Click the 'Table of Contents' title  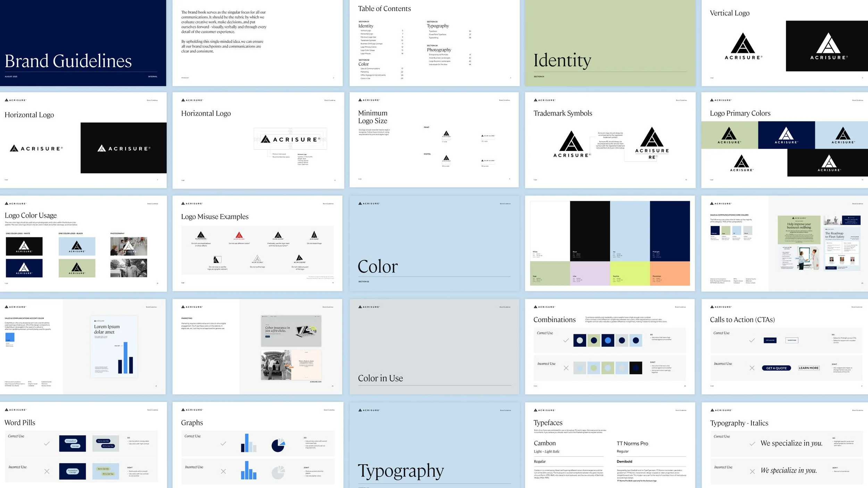pyautogui.click(x=384, y=9)
